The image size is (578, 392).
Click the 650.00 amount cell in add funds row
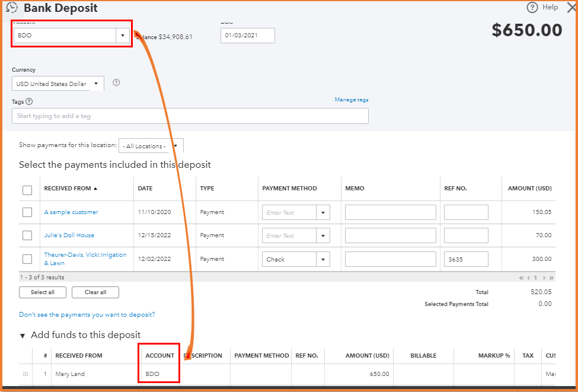379,374
